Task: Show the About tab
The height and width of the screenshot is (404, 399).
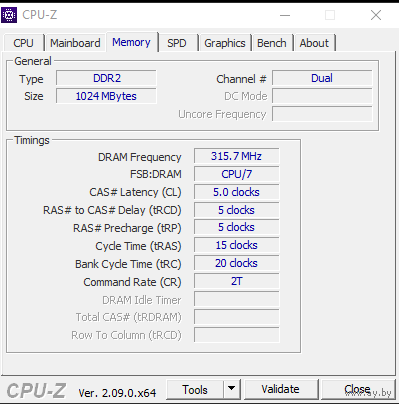Action: click(314, 43)
